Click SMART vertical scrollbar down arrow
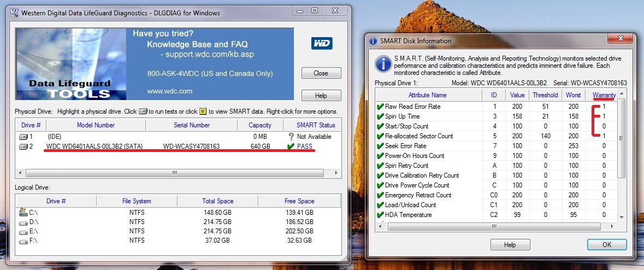644x270 pixels. (x=622, y=217)
